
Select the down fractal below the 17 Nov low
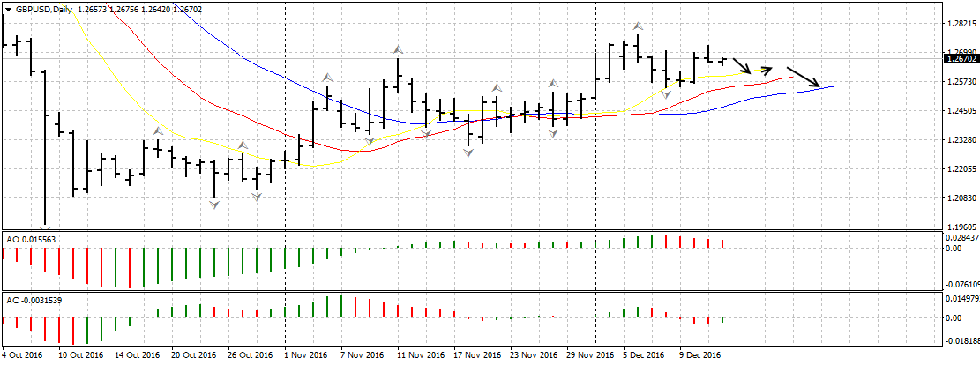[x=468, y=152]
